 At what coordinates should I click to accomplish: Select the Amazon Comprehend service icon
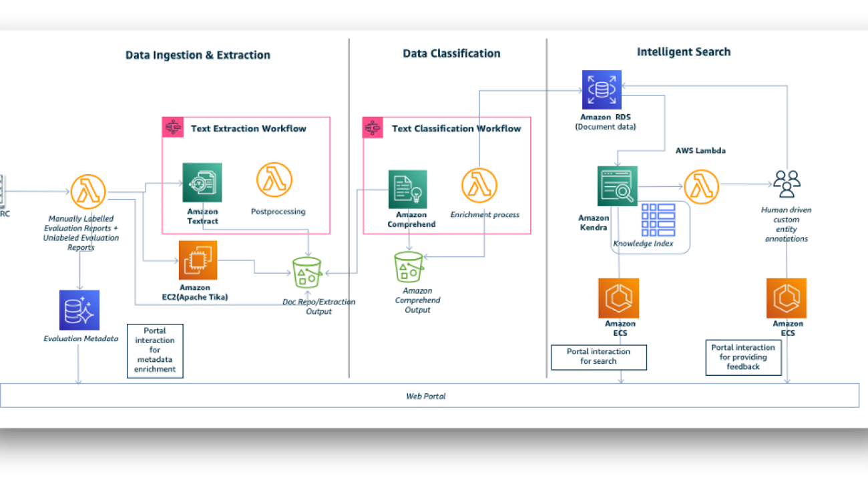407,189
